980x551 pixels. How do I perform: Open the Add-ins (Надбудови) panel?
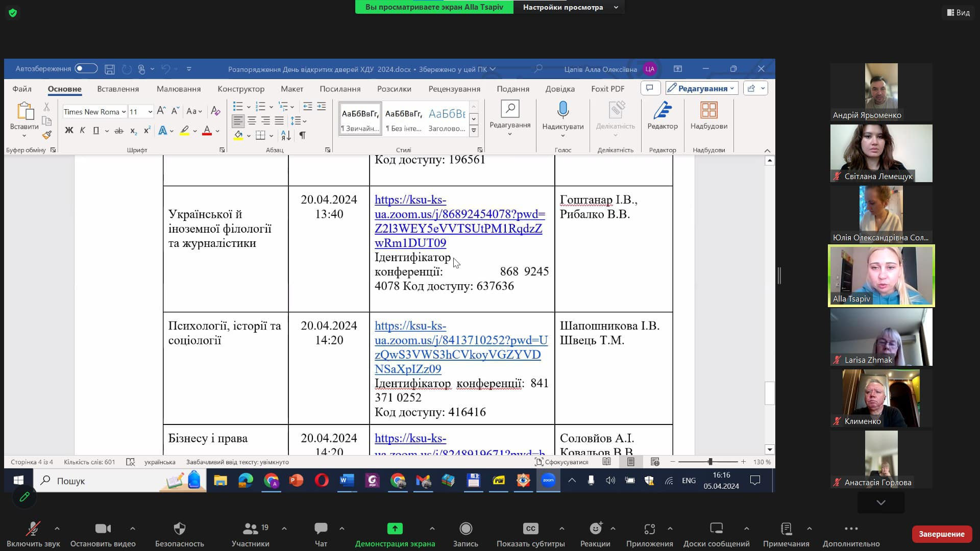(709, 116)
